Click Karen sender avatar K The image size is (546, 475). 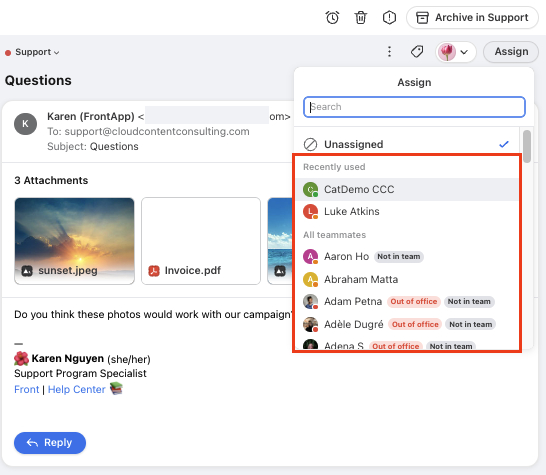25,124
